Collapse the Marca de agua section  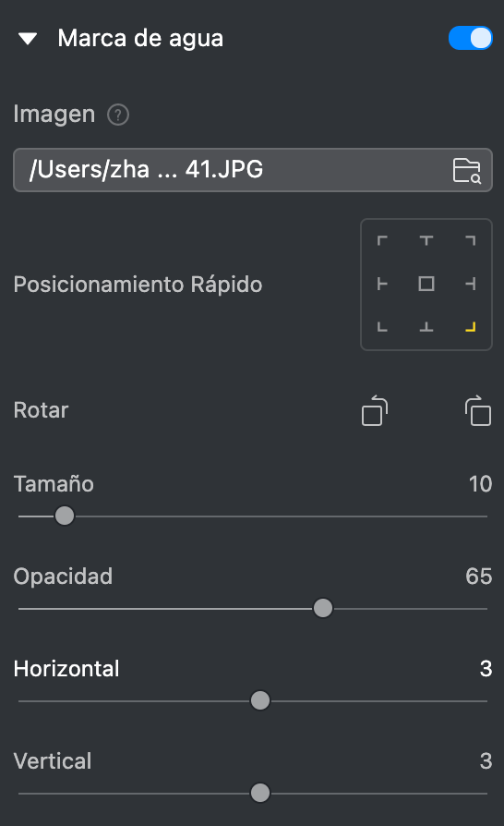28,39
